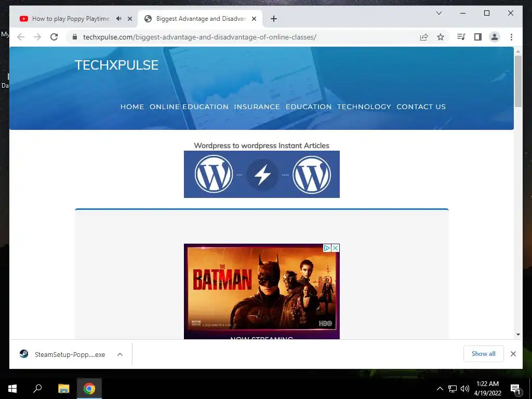Close the Batman ad with X
The width and height of the screenshot is (532, 399).
(x=335, y=248)
